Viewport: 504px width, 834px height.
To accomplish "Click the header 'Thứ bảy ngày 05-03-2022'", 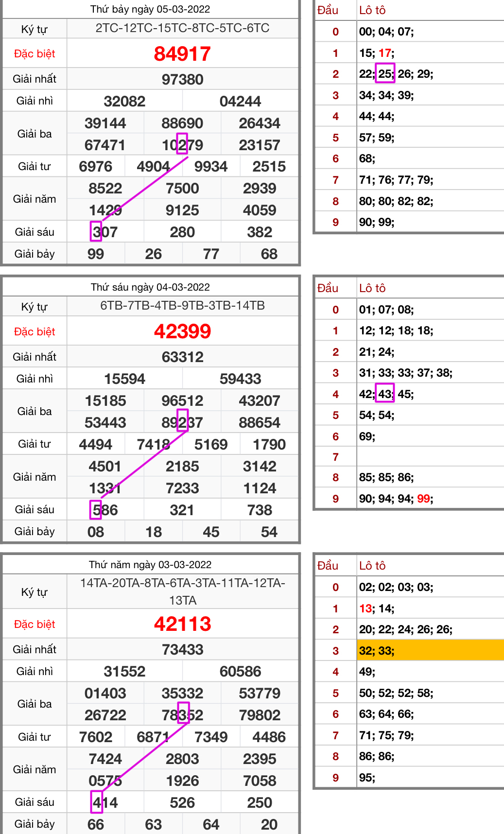I will pyautogui.click(x=150, y=9).
